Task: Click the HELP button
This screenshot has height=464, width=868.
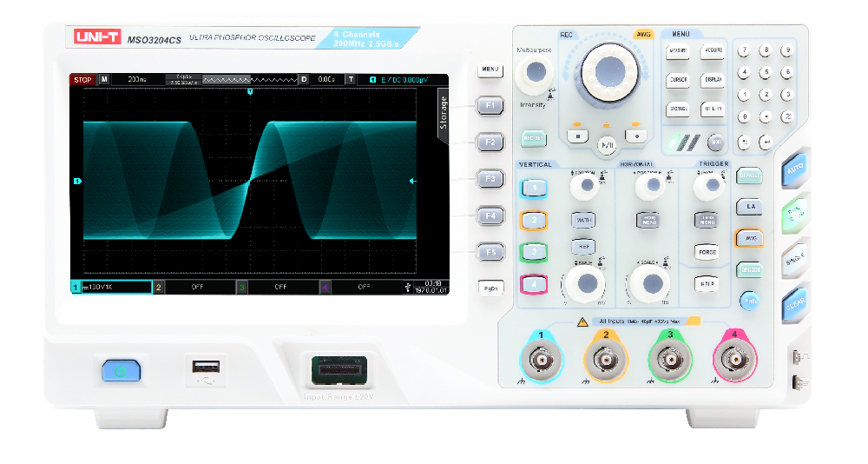Action: 707,284
